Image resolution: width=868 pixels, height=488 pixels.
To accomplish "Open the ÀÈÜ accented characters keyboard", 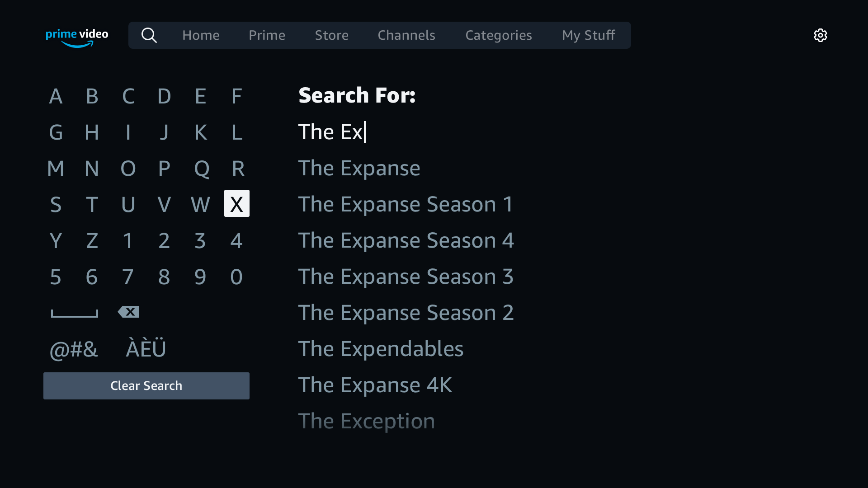I will [146, 348].
